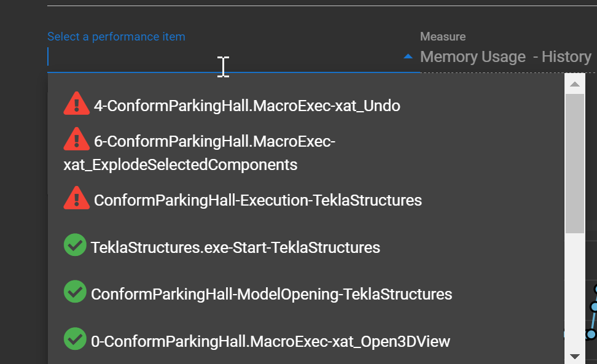Collapse the performance item list via the blue arrow

[407, 56]
